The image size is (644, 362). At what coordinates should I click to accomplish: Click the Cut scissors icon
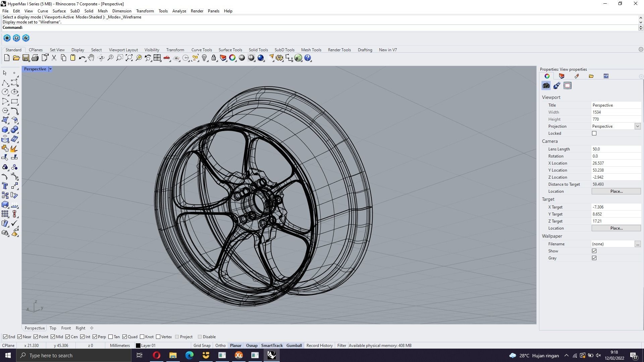tap(54, 58)
